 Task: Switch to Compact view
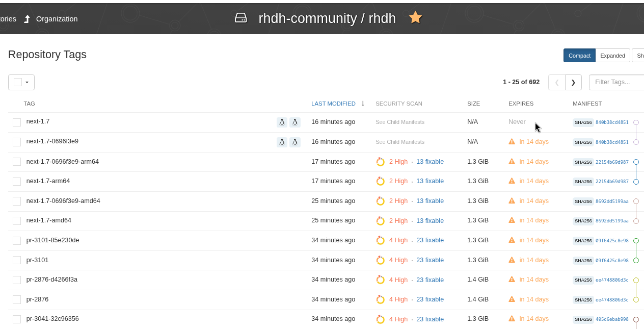(x=579, y=56)
